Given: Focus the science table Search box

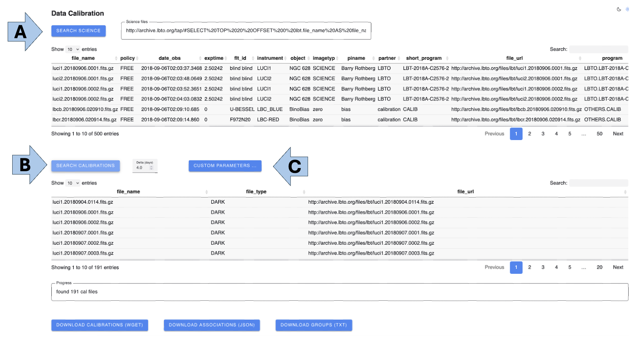Looking at the screenshot, I should pos(598,49).
